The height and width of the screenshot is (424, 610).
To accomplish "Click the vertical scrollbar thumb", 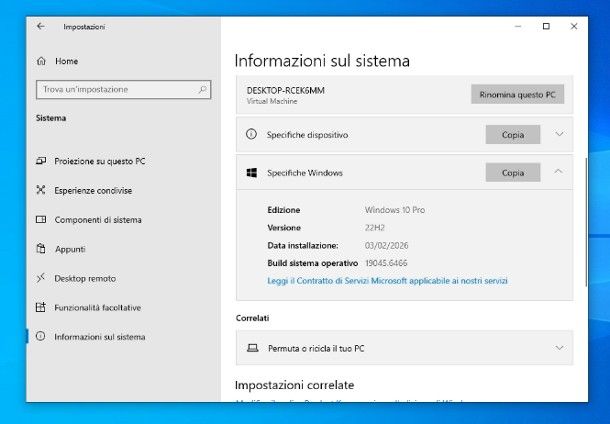I will pyautogui.click(x=586, y=222).
